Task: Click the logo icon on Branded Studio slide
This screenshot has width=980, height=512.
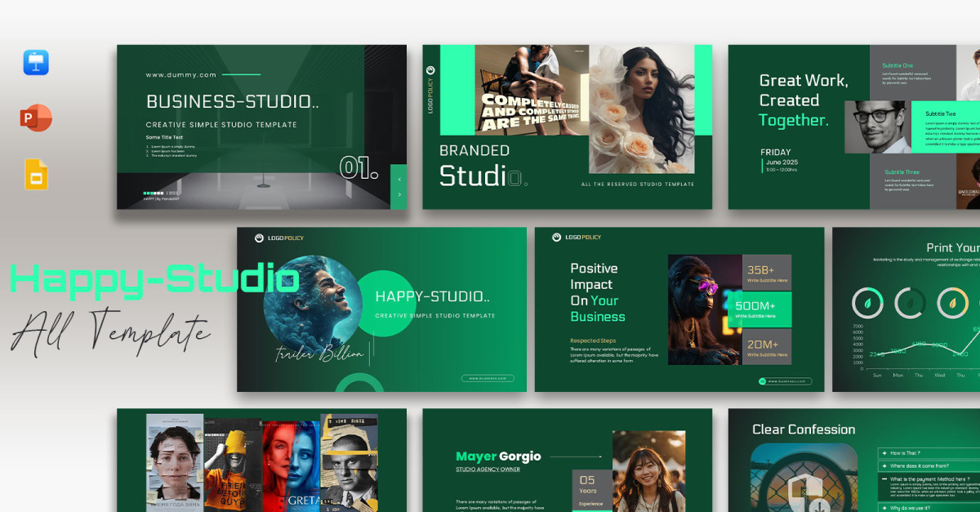Action: coord(430,71)
